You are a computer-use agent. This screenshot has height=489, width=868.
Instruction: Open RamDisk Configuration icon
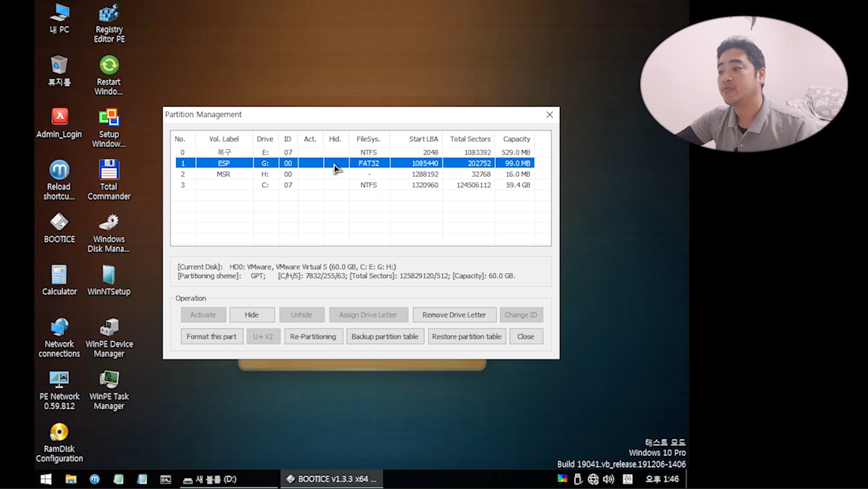pos(59,443)
